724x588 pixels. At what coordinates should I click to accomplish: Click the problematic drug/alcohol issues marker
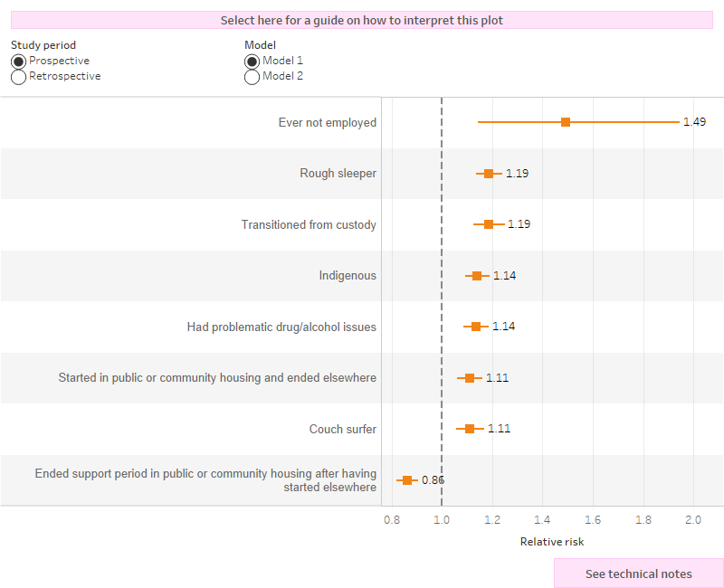coord(477,327)
